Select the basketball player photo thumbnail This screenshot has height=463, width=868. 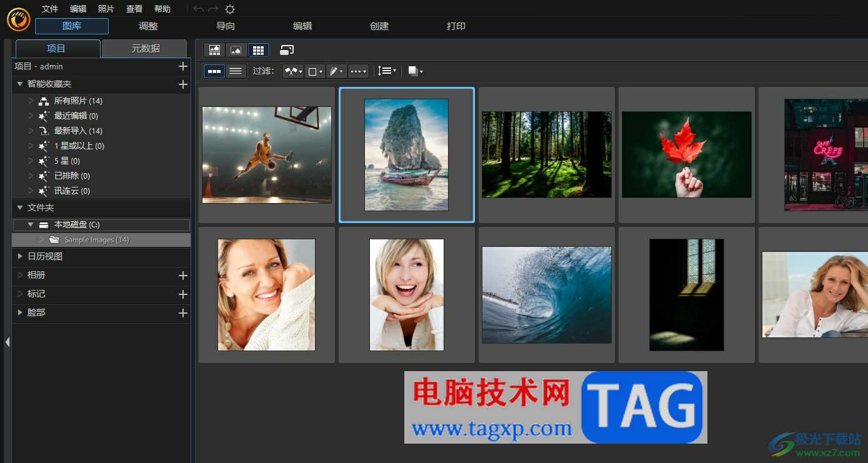267,155
